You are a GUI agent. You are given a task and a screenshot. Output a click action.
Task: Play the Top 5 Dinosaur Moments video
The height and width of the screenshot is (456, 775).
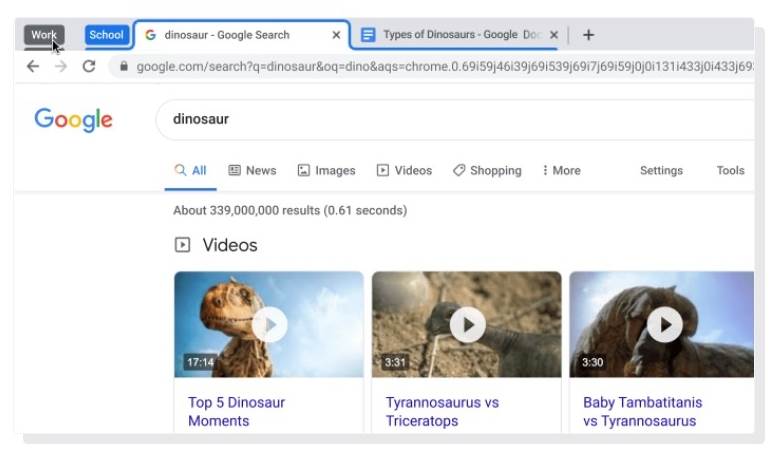(268, 324)
